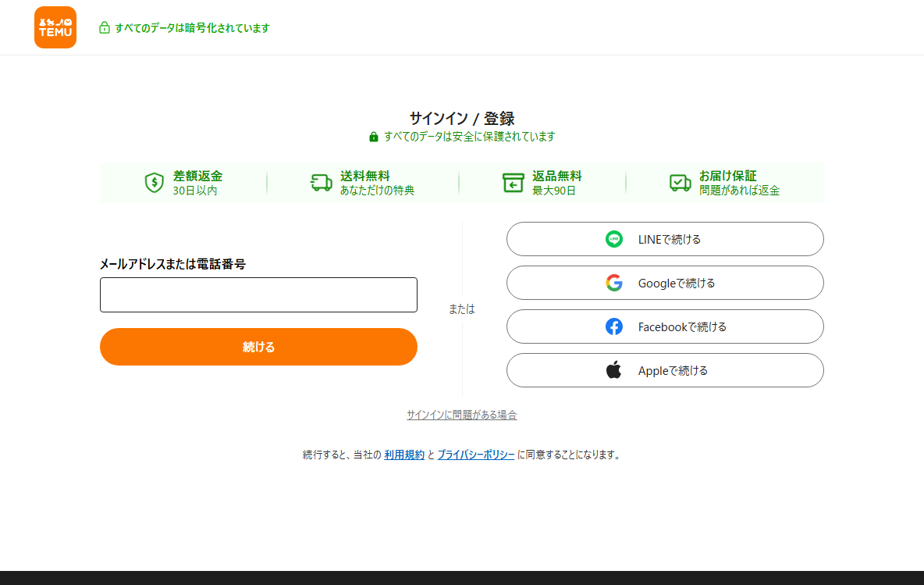The height and width of the screenshot is (585, 924).
Task: Focus the email or phone number field
Action: point(258,295)
